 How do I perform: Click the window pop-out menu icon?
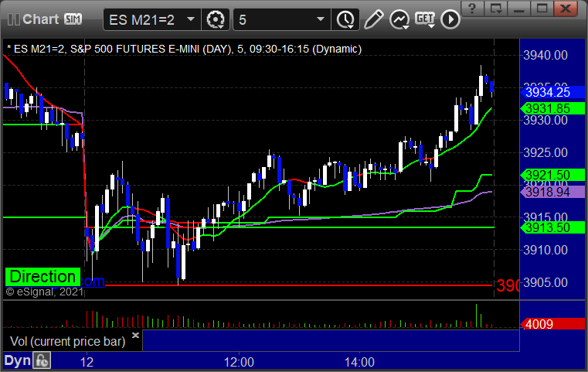pyautogui.click(x=495, y=9)
